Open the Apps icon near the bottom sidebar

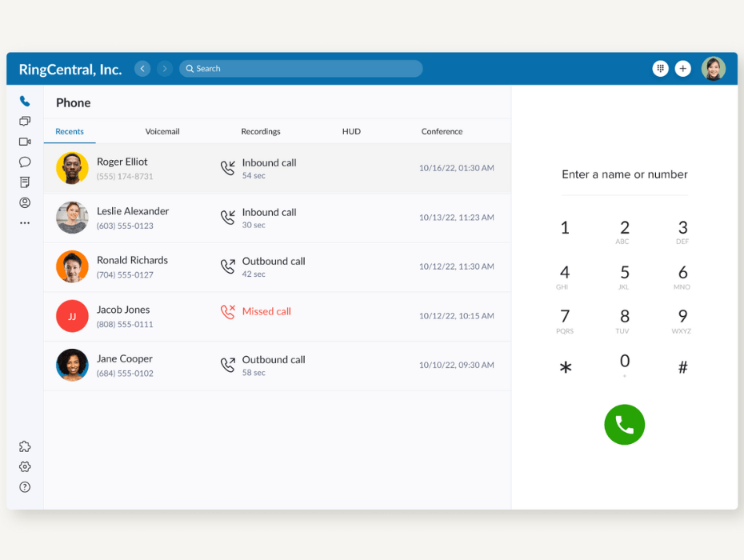(x=25, y=446)
